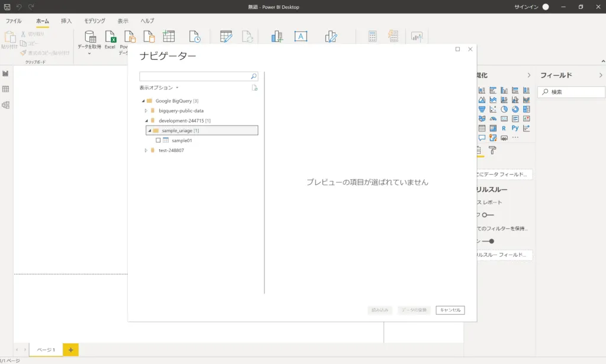Open Report view in left sidebar

5,73
